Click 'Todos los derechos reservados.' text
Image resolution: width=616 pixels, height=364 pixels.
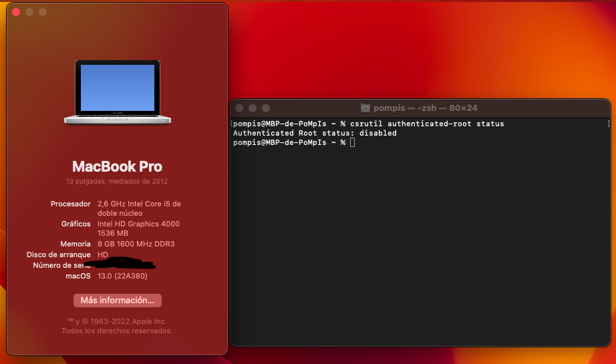point(117,331)
